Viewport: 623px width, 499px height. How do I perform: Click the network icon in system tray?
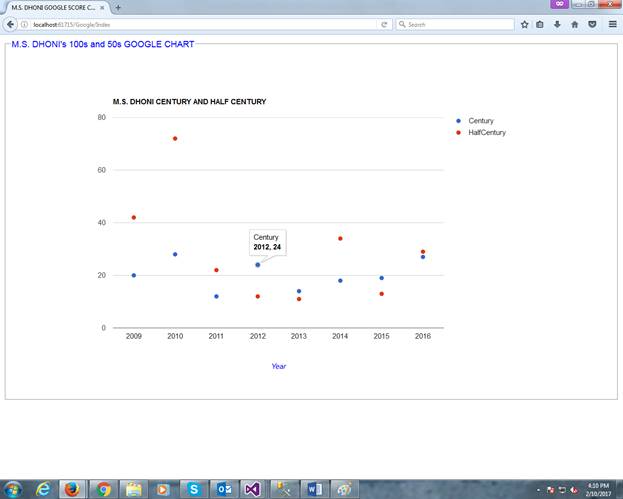coord(563,490)
